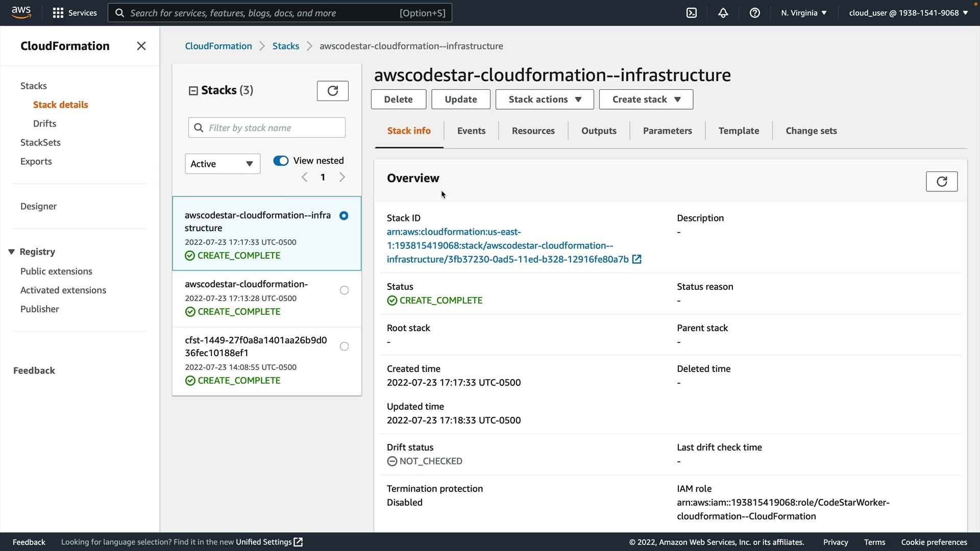
Task: Switch to the Events tab
Action: click(471, 131)
